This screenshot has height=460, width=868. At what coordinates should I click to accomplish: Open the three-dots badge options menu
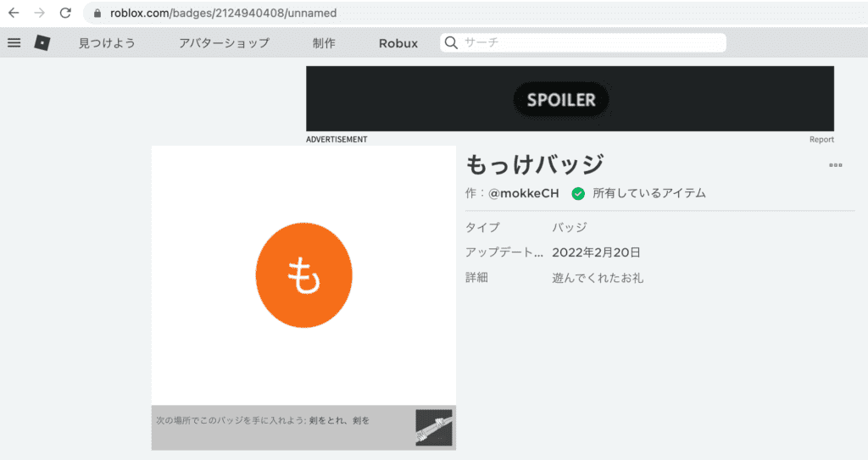[835, 165]
